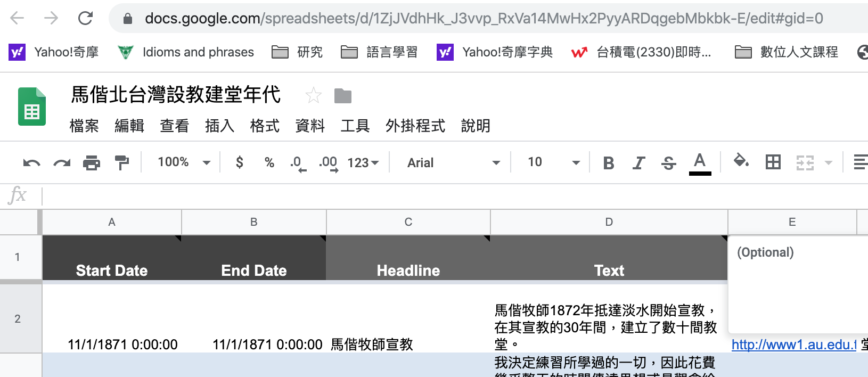Open the fill color picker
Screen dimensions: 868x377
pyautogui.click(x=741, y=161)
